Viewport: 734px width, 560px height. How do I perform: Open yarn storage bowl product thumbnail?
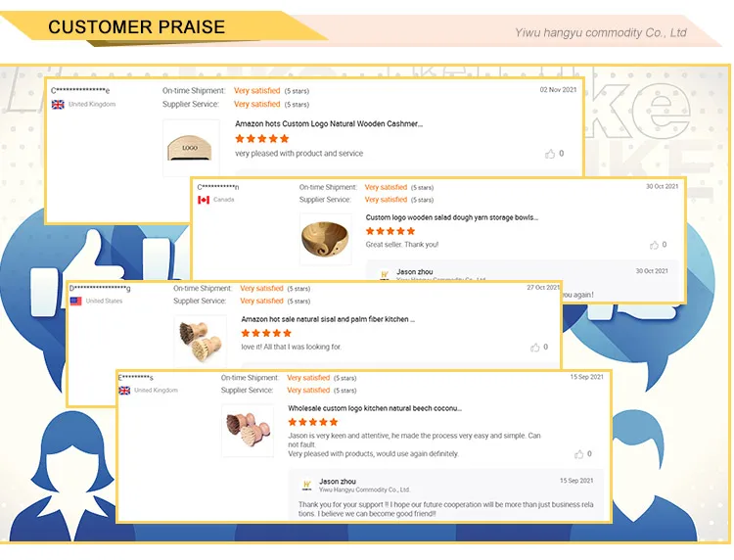tap(325, 239)
